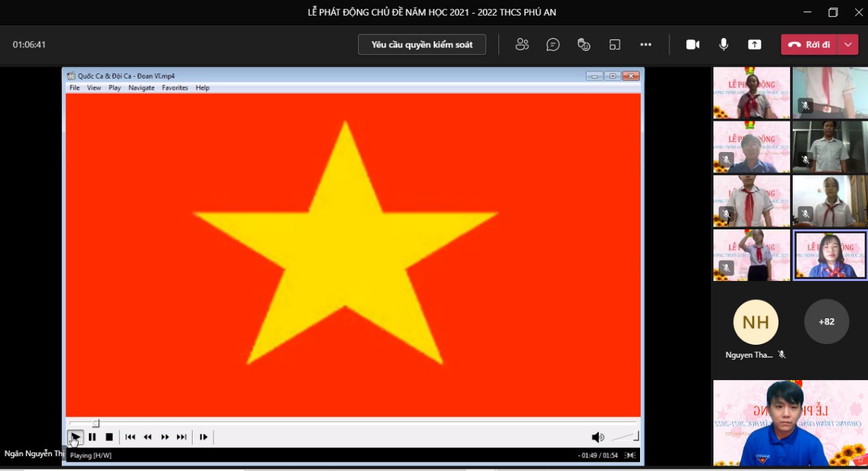The height and width of the screenshot is (471, 868).
Task: Leave the meeting with 'Rời đi'
Action: coord(810,45)
